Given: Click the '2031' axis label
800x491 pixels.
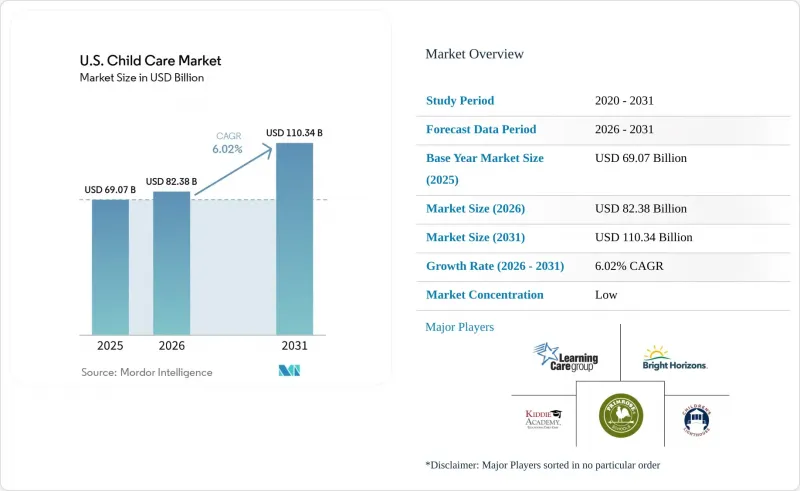Looking at the screenshot, I should click(x=294, y=346).
